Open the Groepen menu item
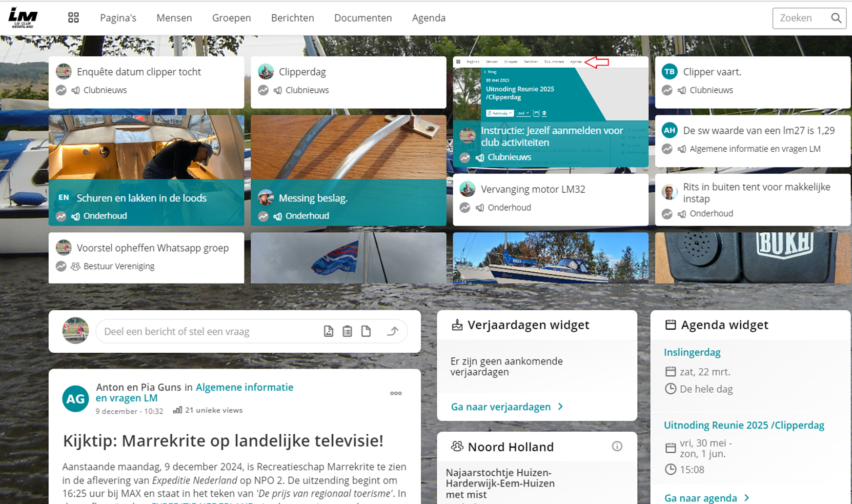The width and height of the screenshot is (852, 504). click(231, 18)
